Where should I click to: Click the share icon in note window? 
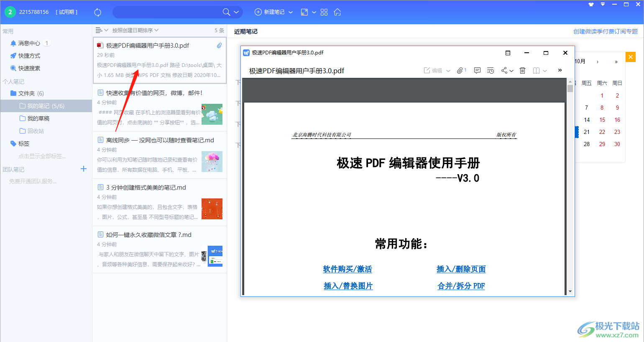[x=504, y=70]
